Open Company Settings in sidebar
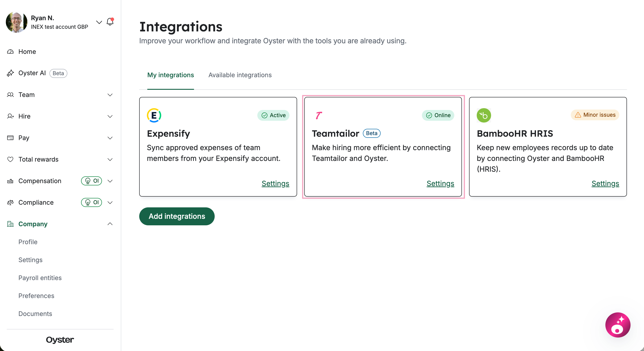Viewport: 644px width, 351px height. 31,260
